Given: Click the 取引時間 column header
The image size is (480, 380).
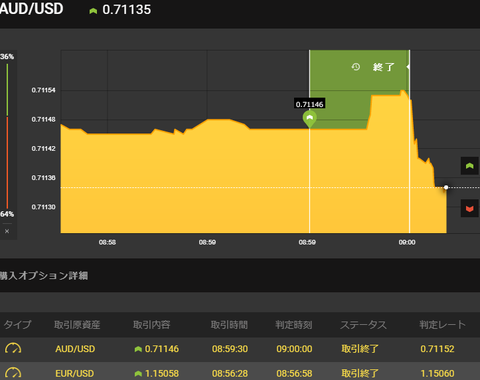Looking at the screenshot, I should [229, 325].
